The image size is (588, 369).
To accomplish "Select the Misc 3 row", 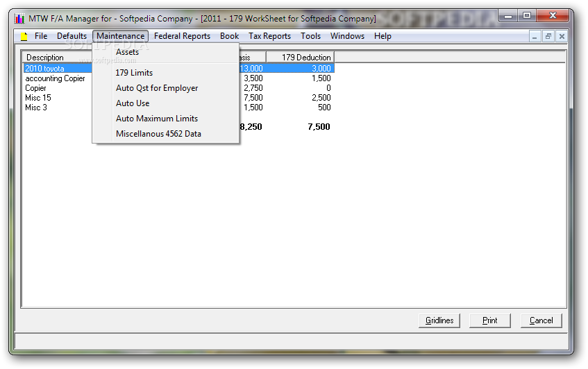I will pyautogui.click(x=178, y=108).
